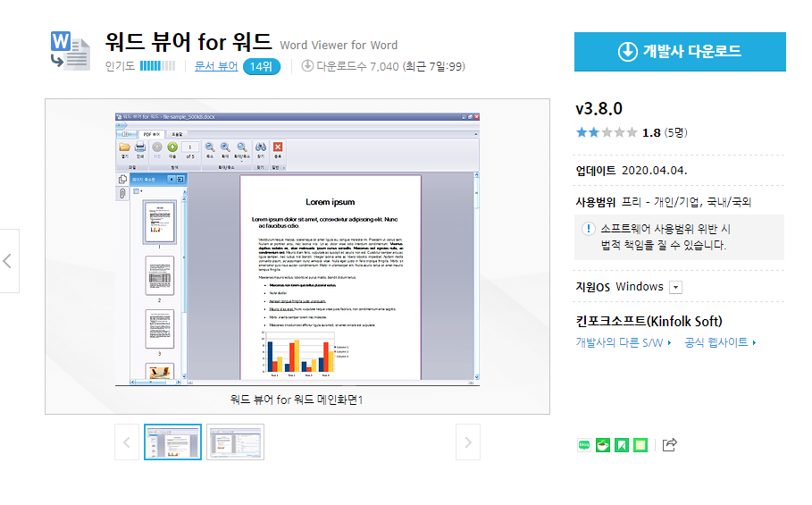The height and width of the screenshot is (505, 812).
Task: Click the star rating 1.8 icons
Action: [607, 132]
